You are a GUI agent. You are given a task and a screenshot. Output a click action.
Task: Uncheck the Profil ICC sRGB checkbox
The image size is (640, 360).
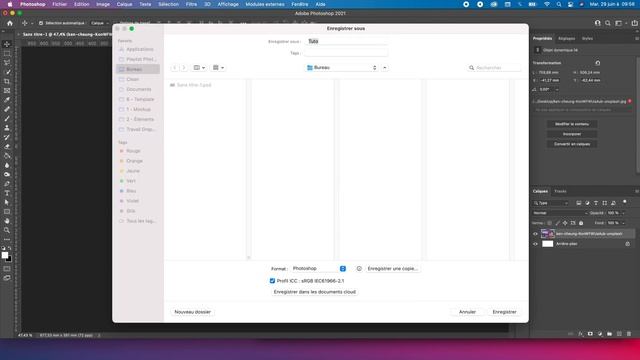click(x=272, y=281)
